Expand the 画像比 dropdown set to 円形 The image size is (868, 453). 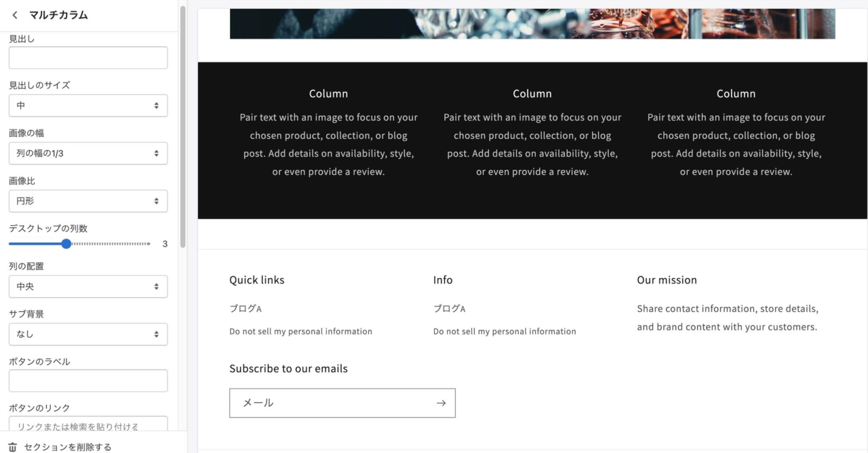tap(88, 201)
